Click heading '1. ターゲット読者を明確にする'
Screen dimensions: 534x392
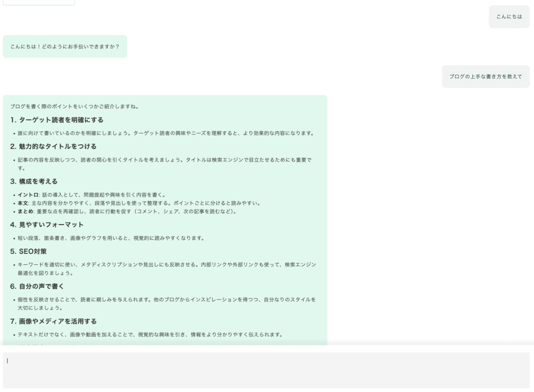coord(57,120)
